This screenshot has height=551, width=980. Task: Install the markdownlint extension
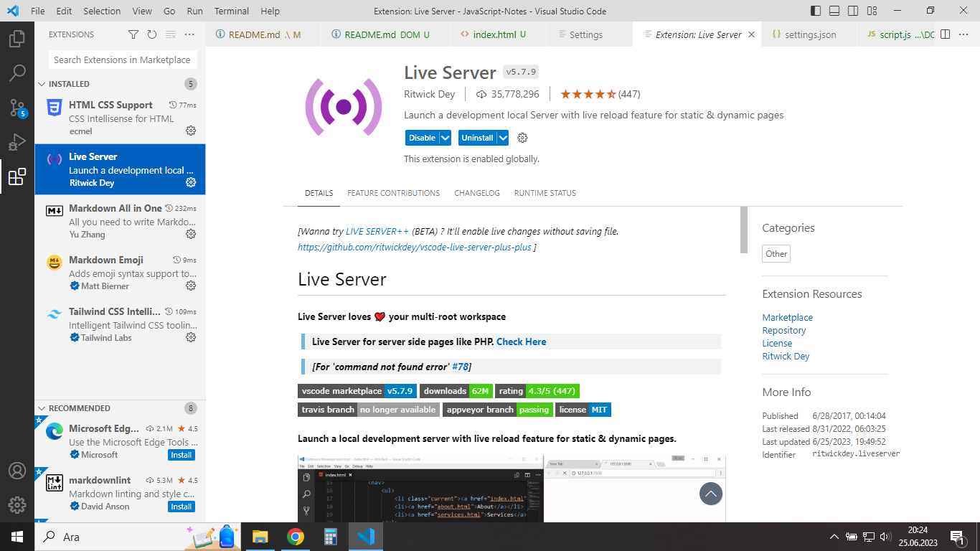click(x=182, y=507)
